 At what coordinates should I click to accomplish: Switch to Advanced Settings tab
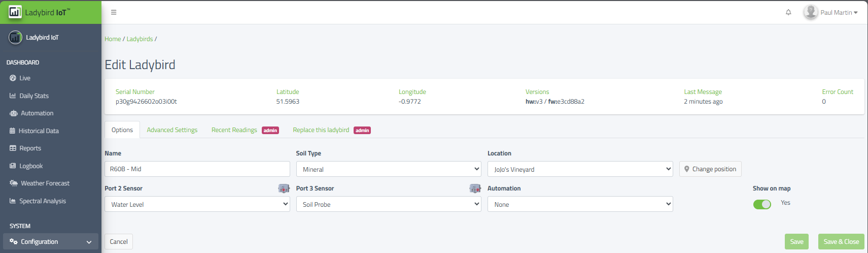[172, 130]
